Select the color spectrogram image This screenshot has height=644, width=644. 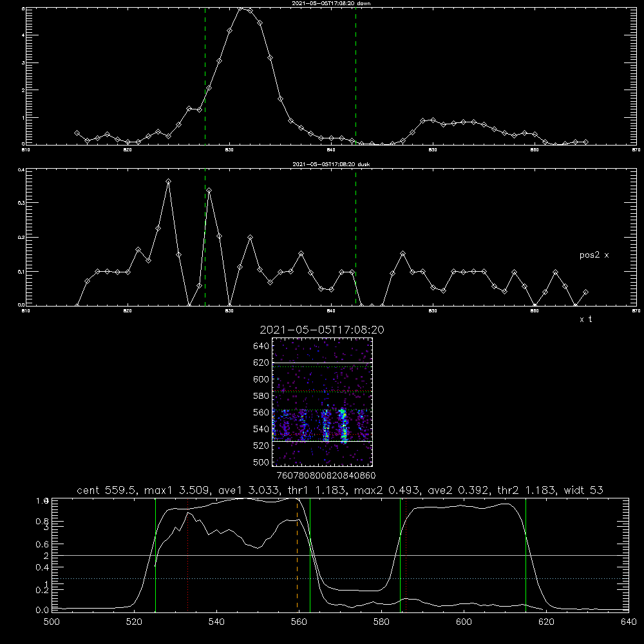tap(323, 402)
